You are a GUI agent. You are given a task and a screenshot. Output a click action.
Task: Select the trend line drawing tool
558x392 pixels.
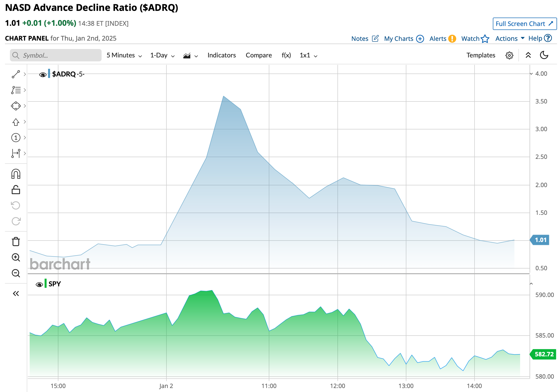(16, 74)
